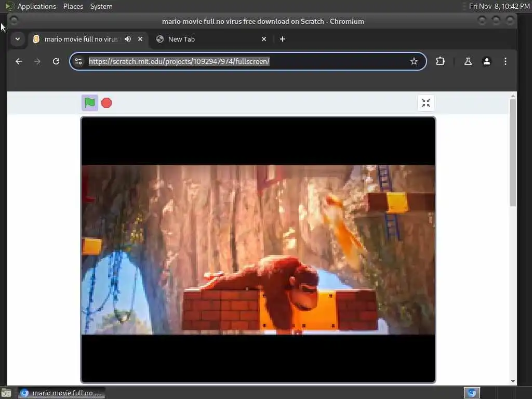This screenshot has width=532, height=399.
Task: Expand the tab search dropdown arrow
Action: 18,39
